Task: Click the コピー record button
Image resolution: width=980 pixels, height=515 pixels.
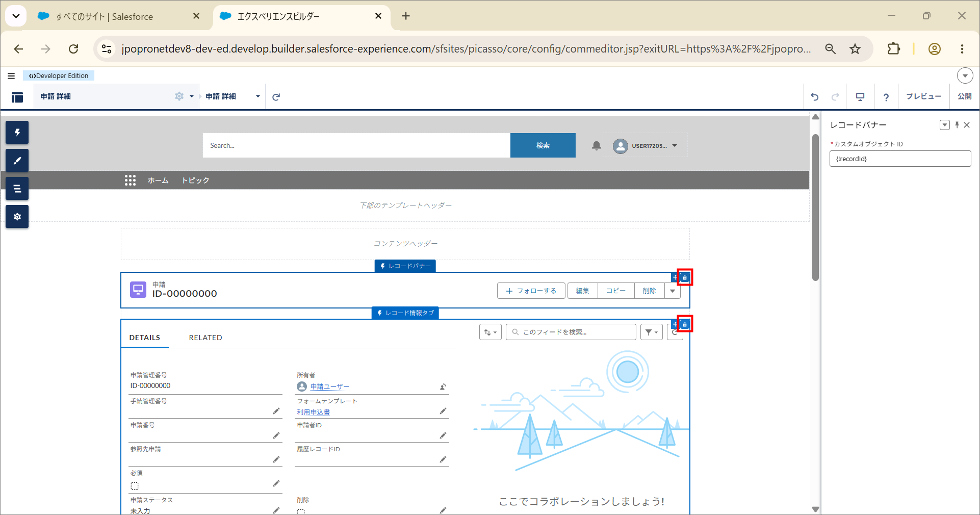Action: pyautogui.click(x=616, y=291)
